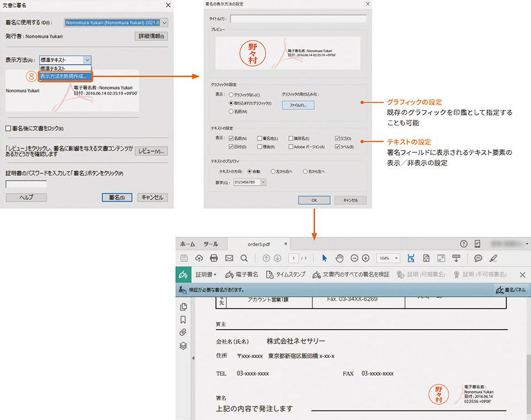Toggle the 'ラベル(B)' checkbox
The height and width of the screenshot is (420, 531).
(x=337, y=147)
